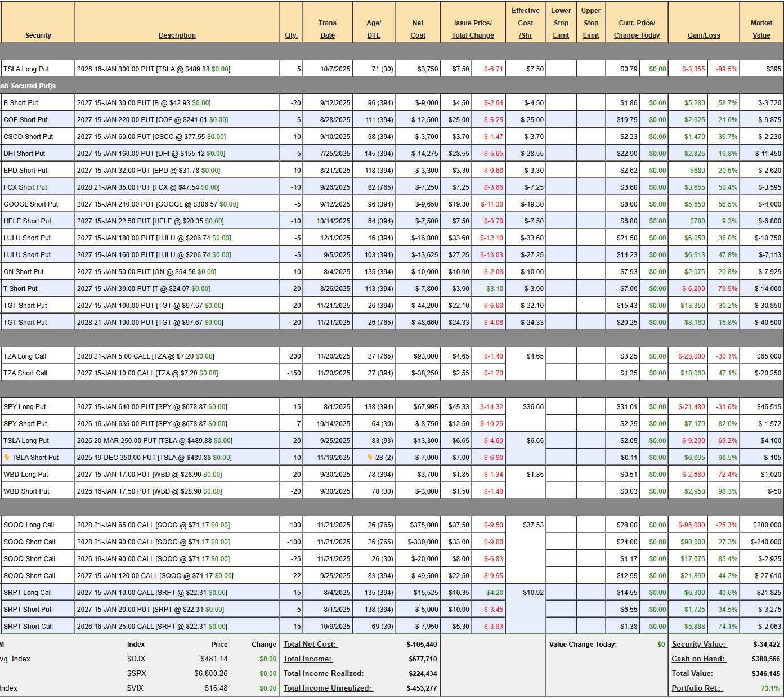Click the lightning bolt icon beside TSLA Short Put
This screenshot has height=698, width=784.
click(x=7, y=458)
